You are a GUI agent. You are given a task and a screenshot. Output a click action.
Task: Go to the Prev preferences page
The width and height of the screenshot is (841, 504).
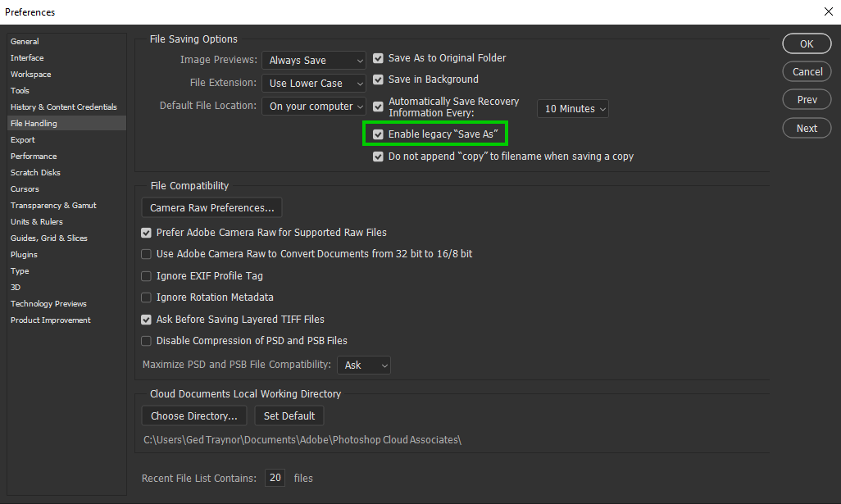click(806, 99)
